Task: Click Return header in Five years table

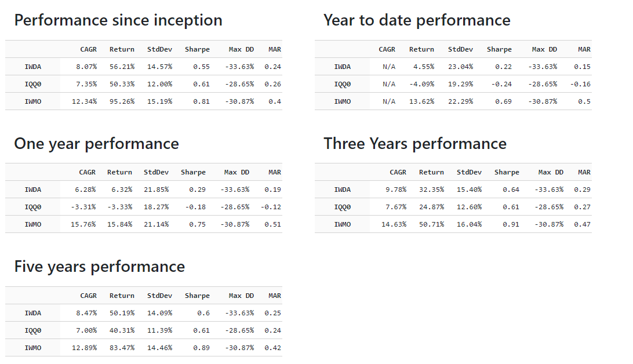Action: 122,296
